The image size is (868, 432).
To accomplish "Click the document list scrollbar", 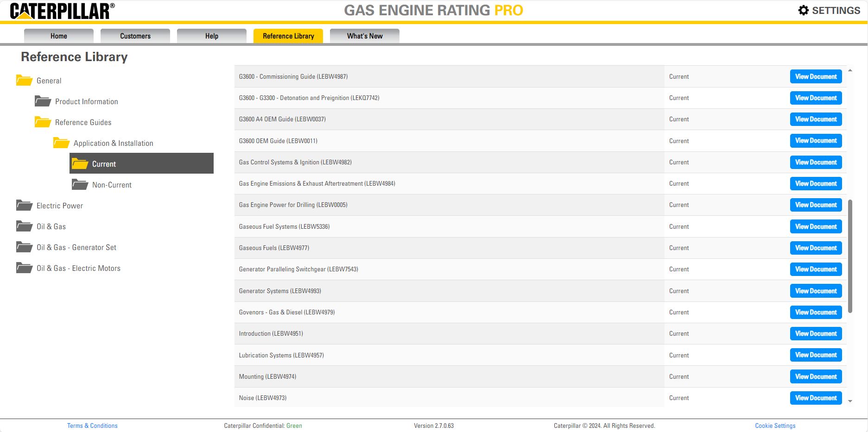I will coord(850,255).
